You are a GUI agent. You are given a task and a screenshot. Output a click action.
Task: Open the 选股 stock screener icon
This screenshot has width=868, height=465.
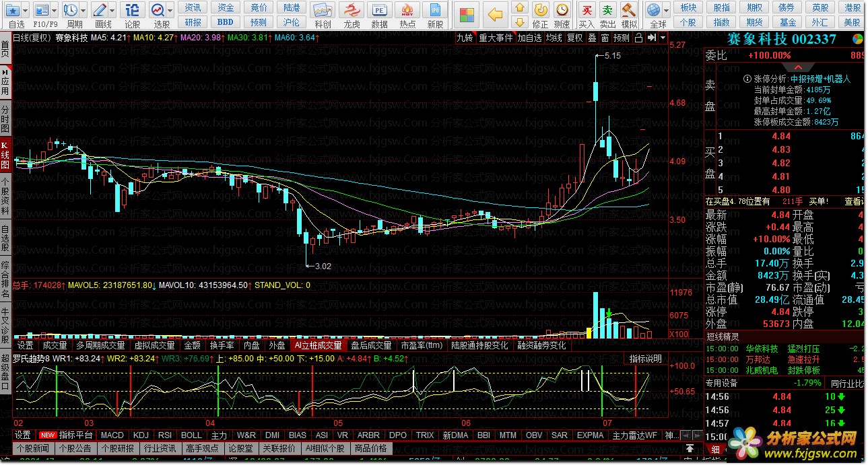158,10
